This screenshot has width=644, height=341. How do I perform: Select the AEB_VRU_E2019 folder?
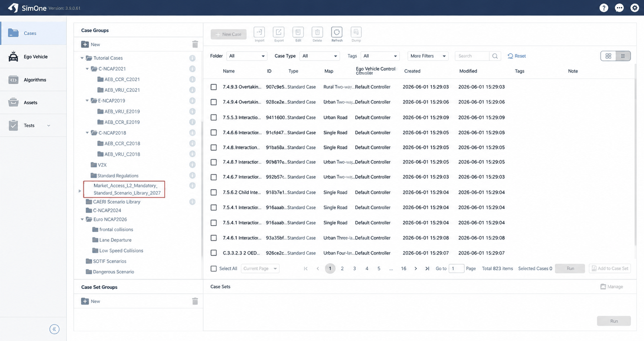[x=118, y=111]
